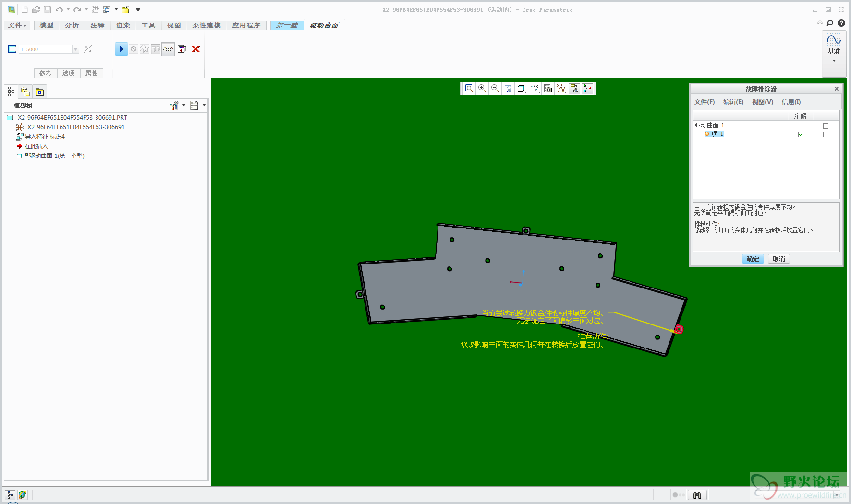
Task: Switch to the 分析 ribbon tab
Action: (72, 25)
